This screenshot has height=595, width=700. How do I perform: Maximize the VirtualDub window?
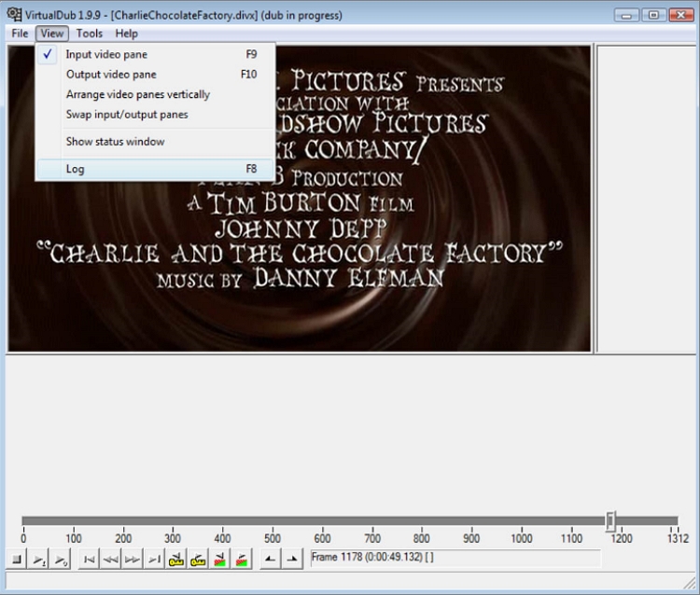[x=653, y=16]
